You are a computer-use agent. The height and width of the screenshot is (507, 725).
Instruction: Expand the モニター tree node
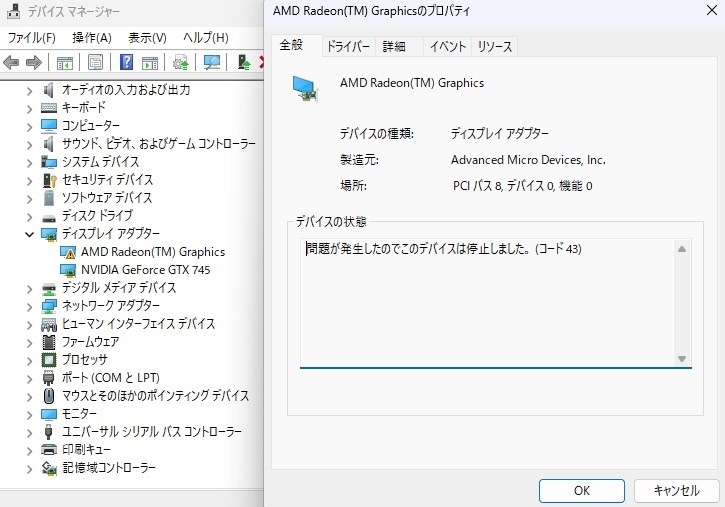[30, 415]
